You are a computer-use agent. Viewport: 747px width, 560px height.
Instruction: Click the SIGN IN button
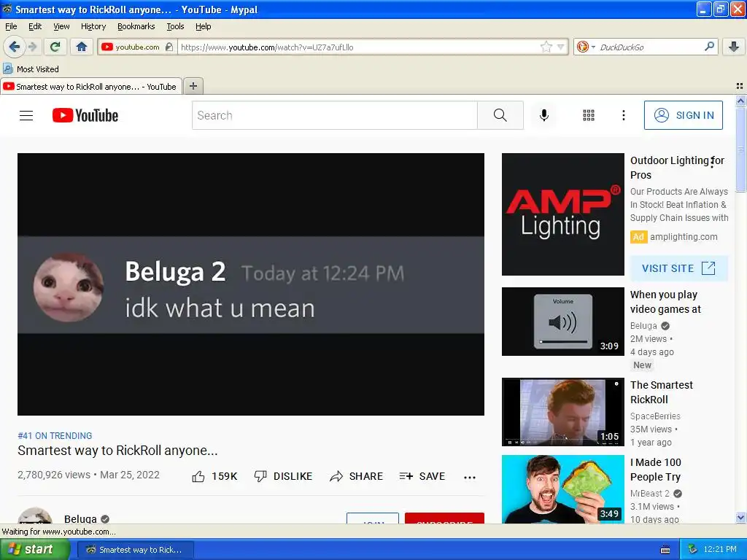(x=683, y=115)
